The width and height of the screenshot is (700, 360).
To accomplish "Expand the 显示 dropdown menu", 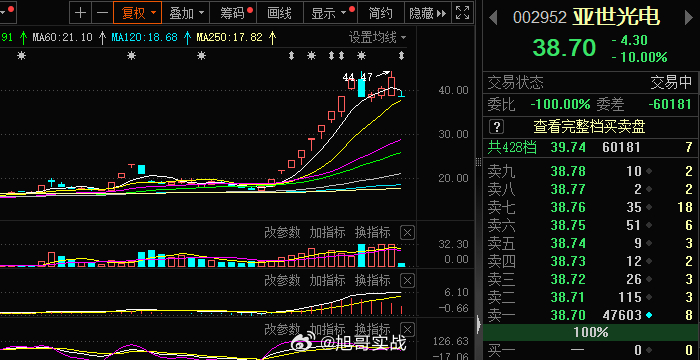I will coord(330,13).
